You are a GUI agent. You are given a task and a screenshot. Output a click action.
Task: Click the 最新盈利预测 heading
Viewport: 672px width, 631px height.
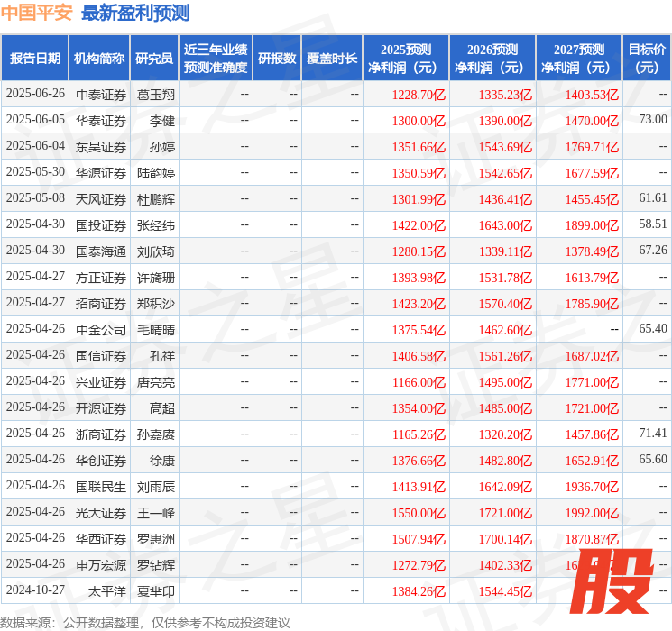135,13
